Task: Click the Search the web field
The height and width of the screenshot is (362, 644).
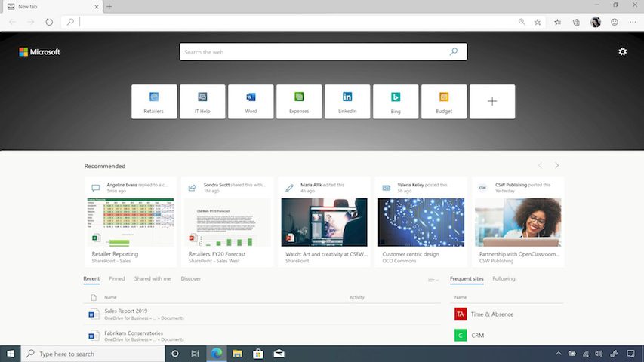Action: pyautogui.click(x=316, y=52)
